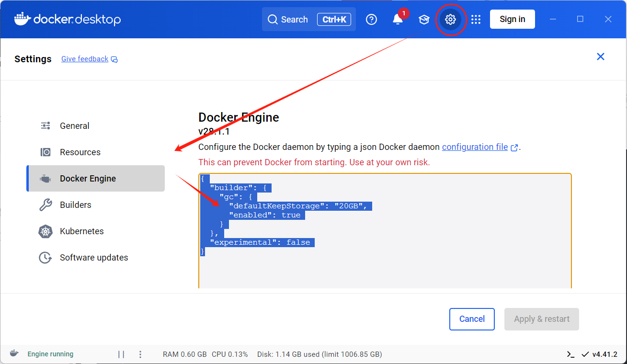Click the search magnifier icon
Image resolution: width=627 pixels, height=364 pixels.
click(x=273, y=20)
